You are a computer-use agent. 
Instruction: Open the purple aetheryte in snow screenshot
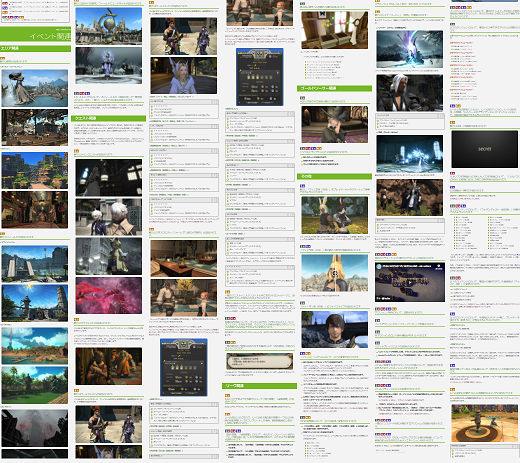pos(109,65)
